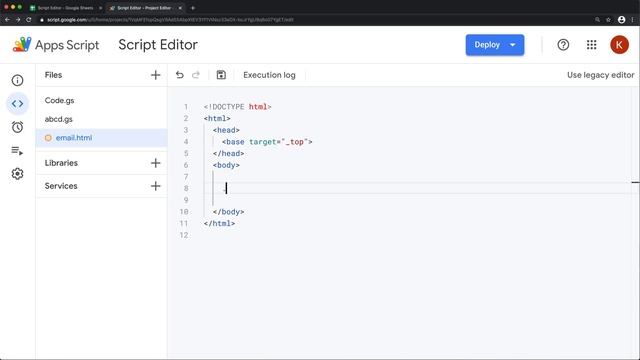
Task: Click the Undo arrow in editor toolbar
Action: (x=180, y=75)
